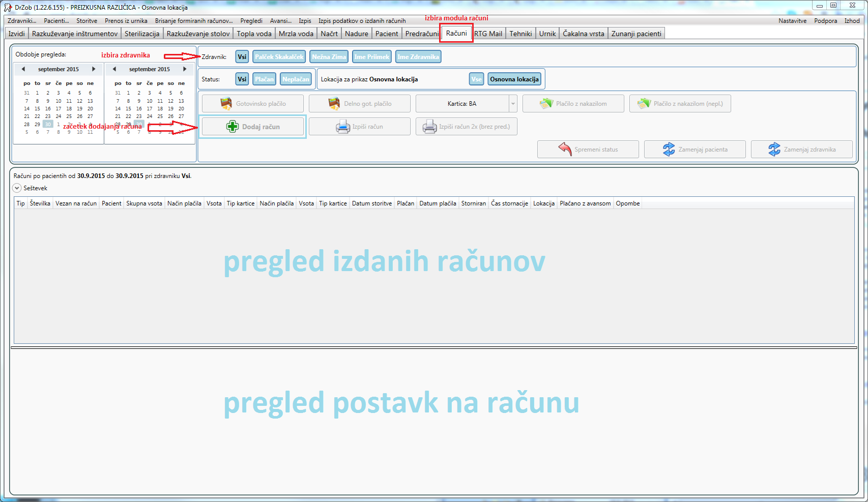This screenshot has height=502, width=868.
Task: Click the Gotovinsko plačilo wallet icon
Action: 226,104
